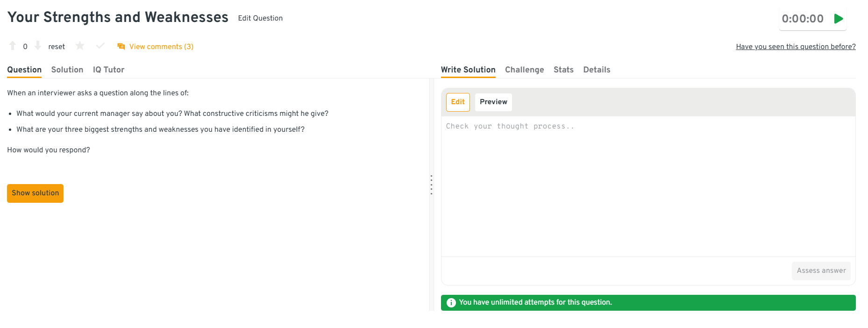868x328 pixels.
Task: Switch to the Details tab
Action: 597,70
